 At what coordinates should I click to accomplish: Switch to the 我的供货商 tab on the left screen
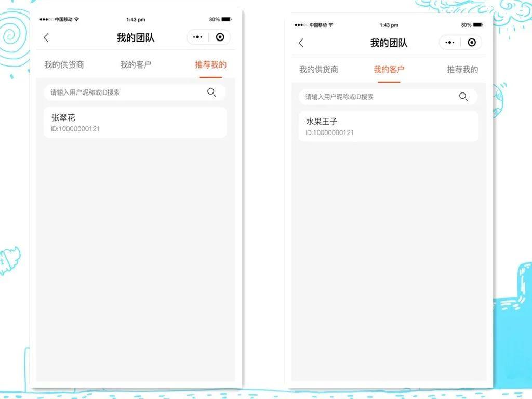tap(64, 64)
